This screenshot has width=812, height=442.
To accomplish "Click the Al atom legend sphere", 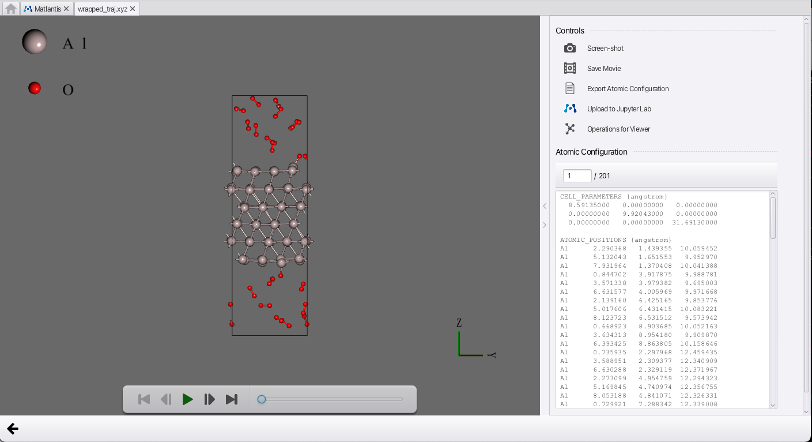I will tap(36, 42).
